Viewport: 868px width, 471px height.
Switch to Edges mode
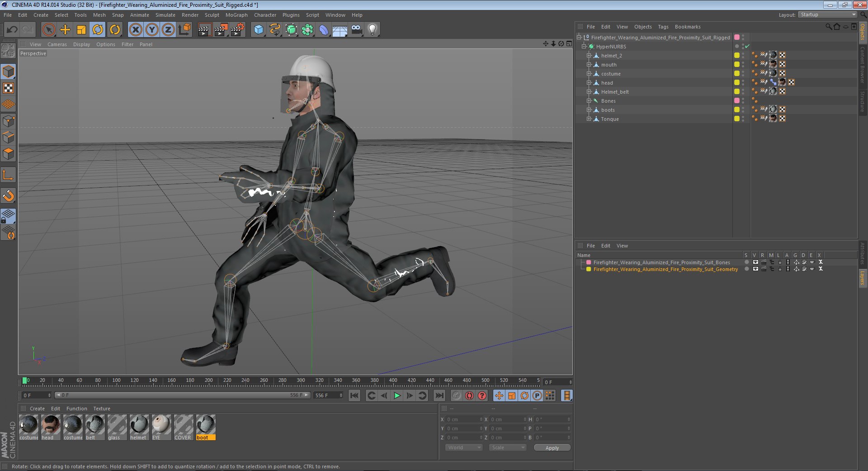pos(9,138)
